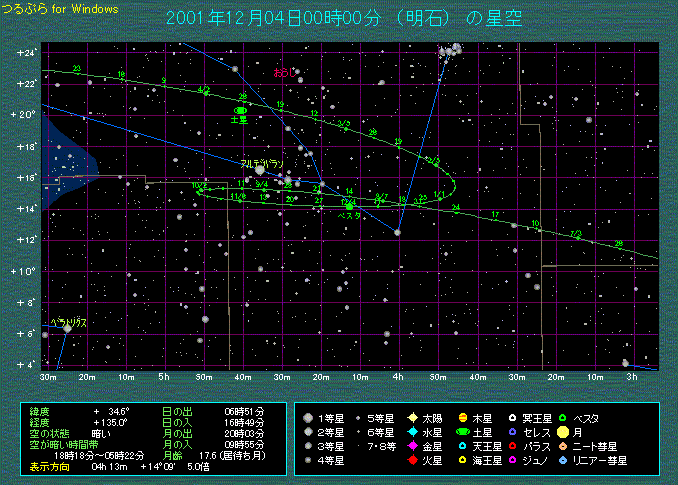Click the つるぷら for Windows title text
This screenshot has height=485, width=678.
coord(60,9)
